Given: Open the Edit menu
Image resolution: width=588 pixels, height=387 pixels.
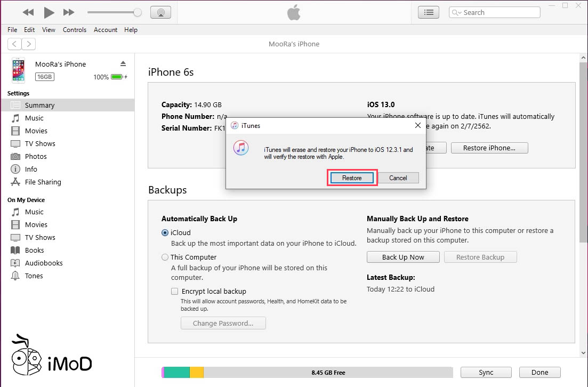Looking at the screenshot, I should pyautogui.click(x=29, y=30).
